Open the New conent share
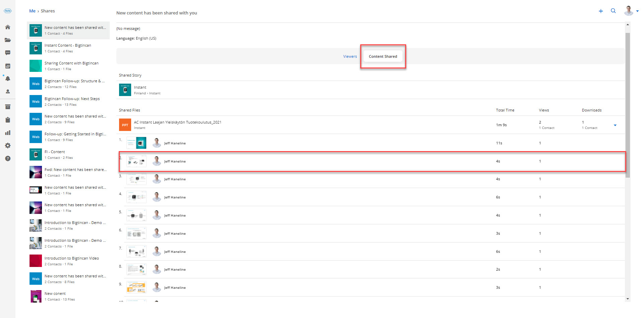Screen dimensions: 644x318 click(x=68, y=296)
